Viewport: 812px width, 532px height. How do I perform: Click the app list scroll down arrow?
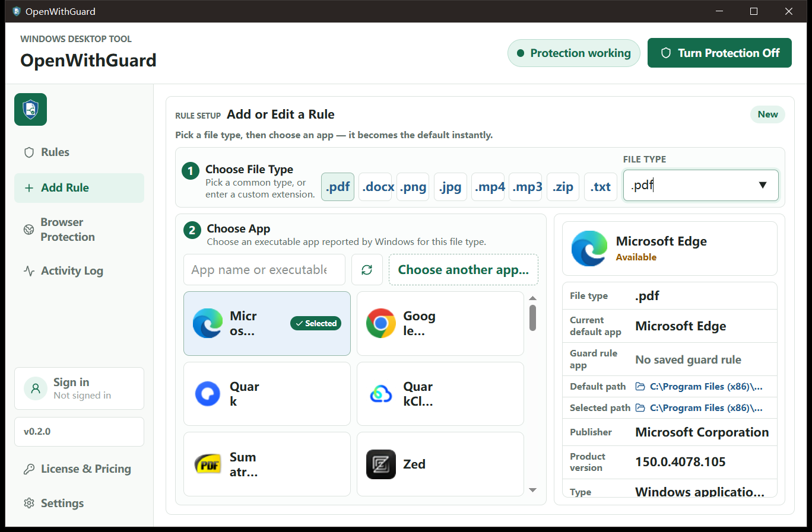(x=532, y=490)
